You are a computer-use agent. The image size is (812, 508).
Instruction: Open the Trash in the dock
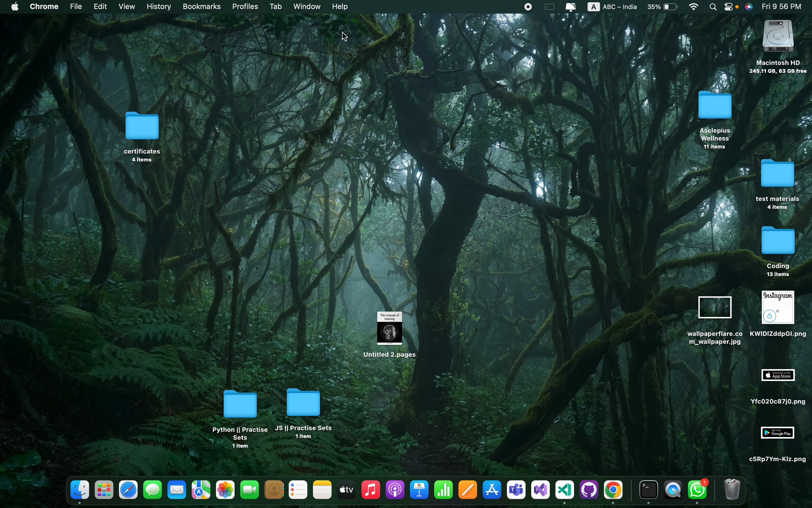point(732,490)
